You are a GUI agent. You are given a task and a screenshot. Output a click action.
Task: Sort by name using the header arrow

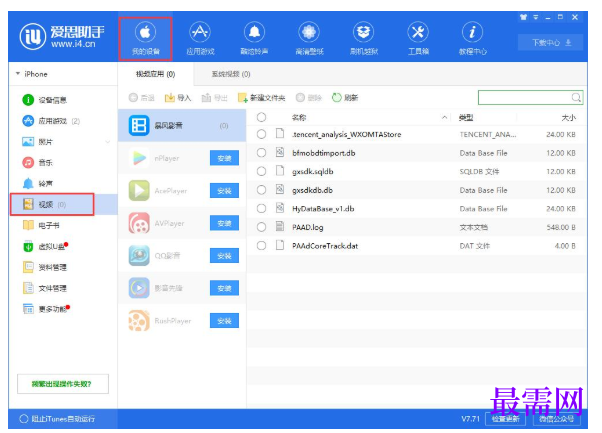[x=444, y=117]
